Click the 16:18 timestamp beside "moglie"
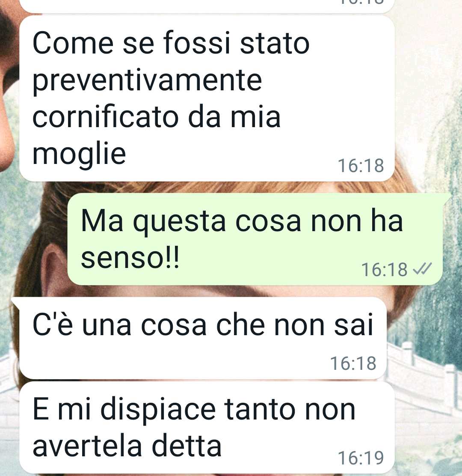462x476 pixels. tap(361, 166)
